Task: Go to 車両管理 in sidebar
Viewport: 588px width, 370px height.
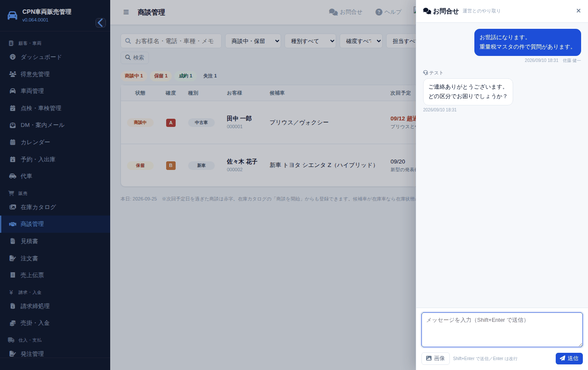Action: click(x=55, y=91)
